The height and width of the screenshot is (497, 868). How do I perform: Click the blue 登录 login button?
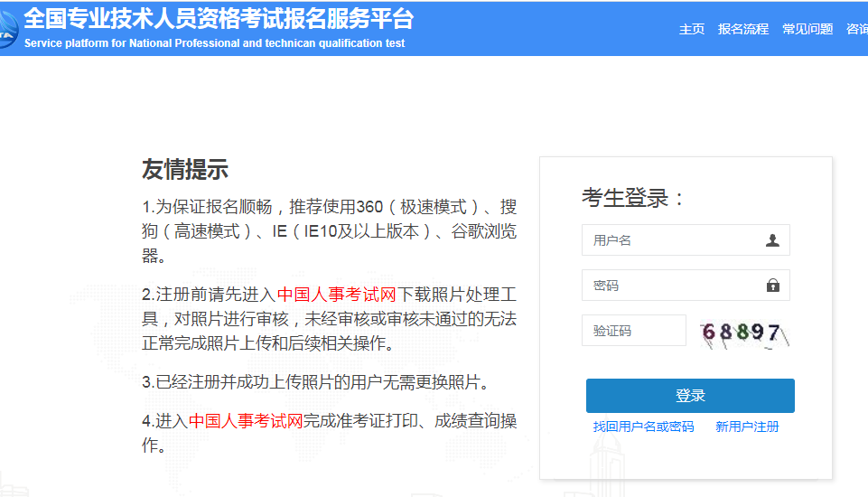point(690,396)
